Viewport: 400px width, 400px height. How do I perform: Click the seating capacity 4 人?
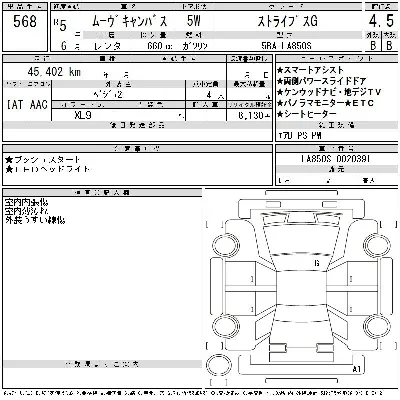pos(215,95)
